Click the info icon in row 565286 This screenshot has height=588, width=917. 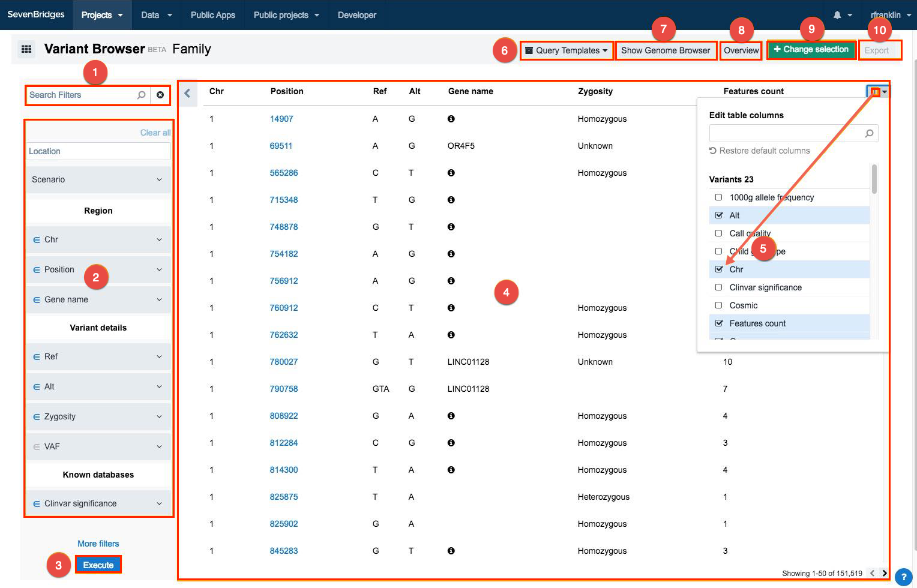pyautogui.click(x=451, y=173)
